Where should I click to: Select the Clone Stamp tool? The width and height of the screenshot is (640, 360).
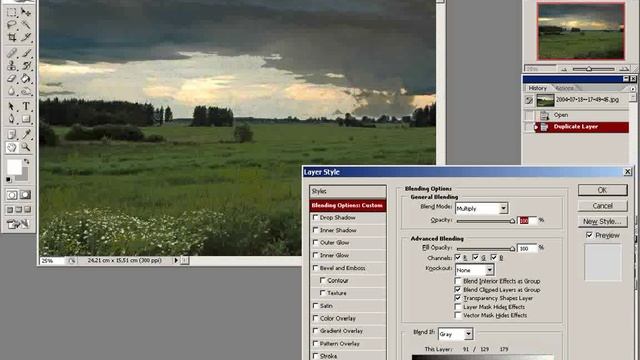coord(12,65)
